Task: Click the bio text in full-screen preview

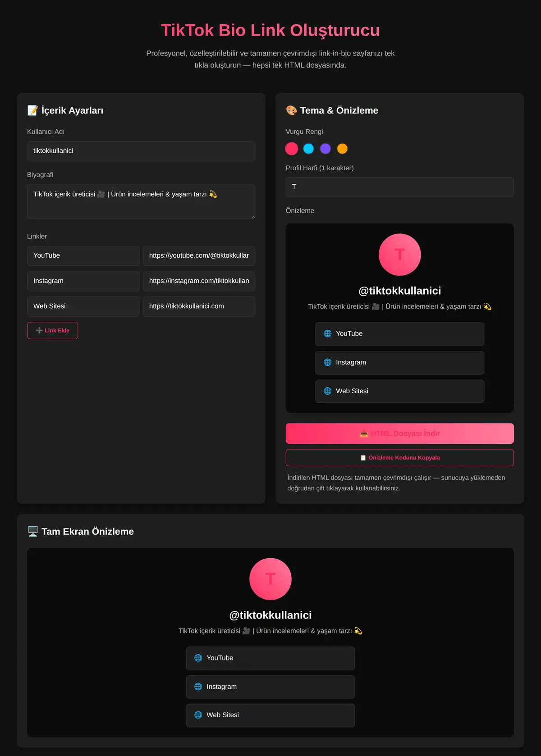Action: [270, 631]
